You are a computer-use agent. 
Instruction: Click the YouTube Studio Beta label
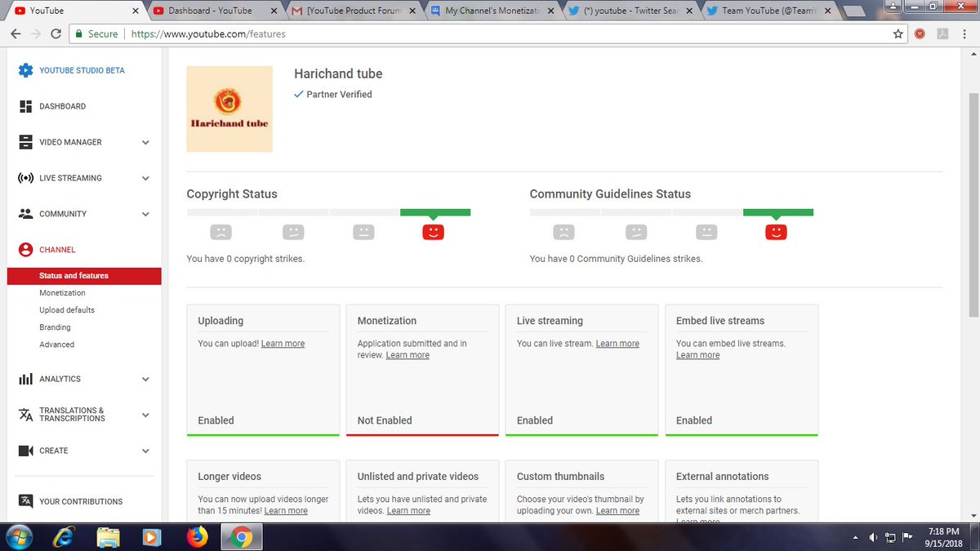point(82,70)
